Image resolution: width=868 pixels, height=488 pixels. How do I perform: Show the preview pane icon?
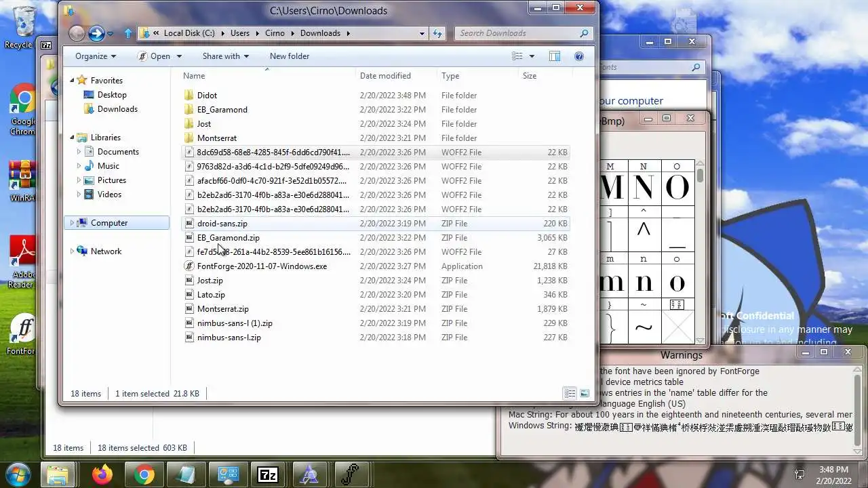[x=555, y=56]
